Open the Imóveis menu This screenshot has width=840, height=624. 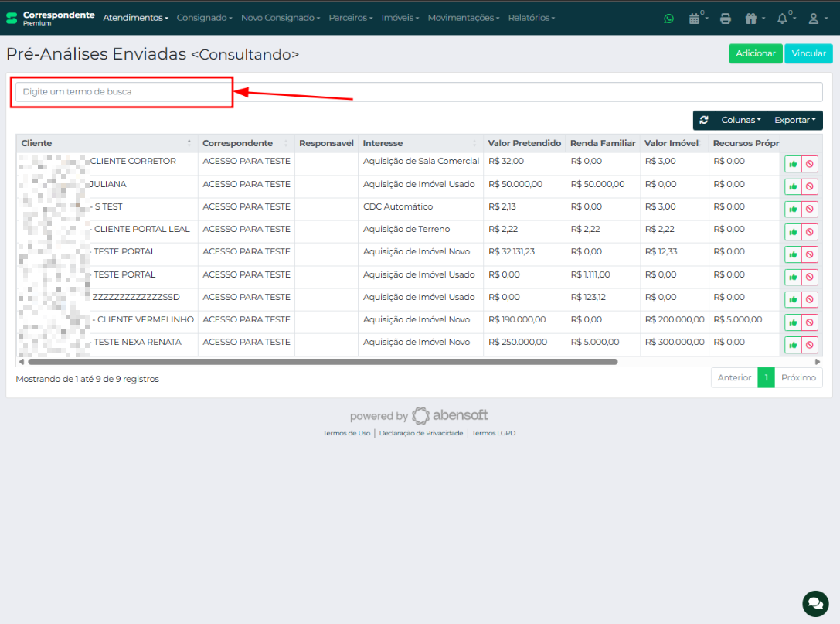[400, 18]
